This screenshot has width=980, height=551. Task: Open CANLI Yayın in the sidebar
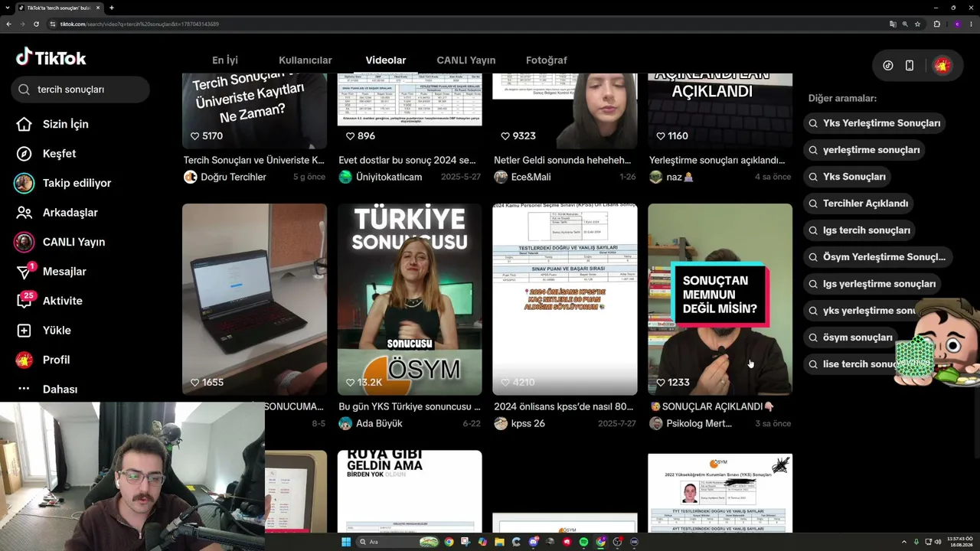pyautogui.click(x=60, y=242)
